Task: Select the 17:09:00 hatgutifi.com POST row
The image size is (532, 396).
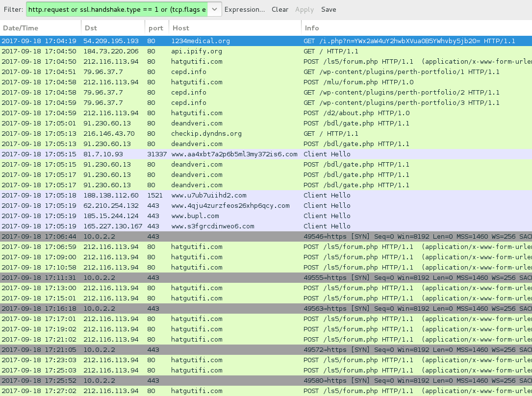Action: (x=266, y=257)
